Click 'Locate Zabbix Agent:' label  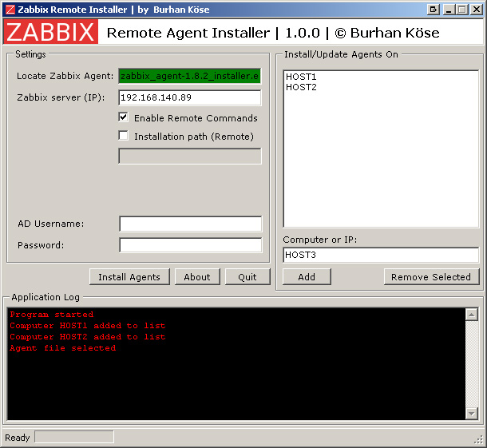coord(65,76)
